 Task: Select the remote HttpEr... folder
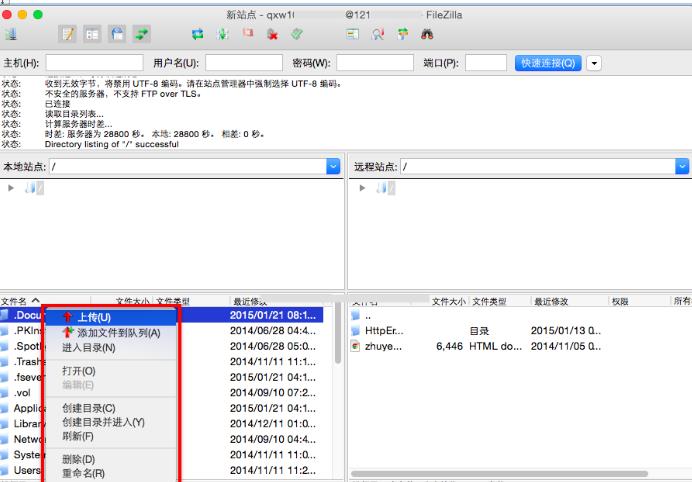[477, 331]
